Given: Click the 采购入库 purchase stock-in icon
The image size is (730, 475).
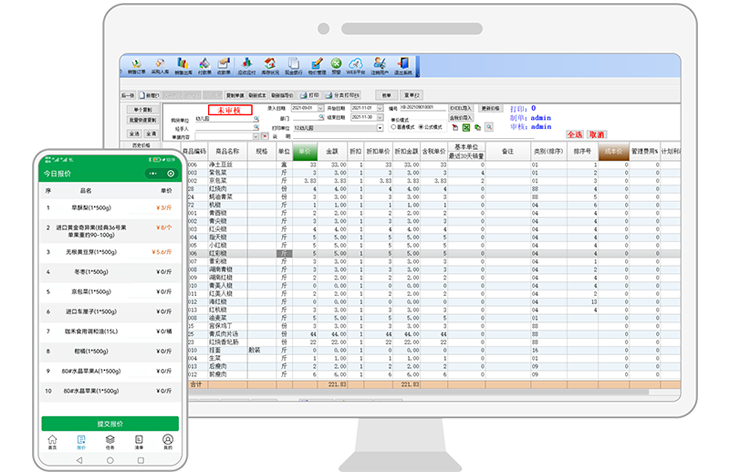Looking at the screenshot, I should [159, 65].
